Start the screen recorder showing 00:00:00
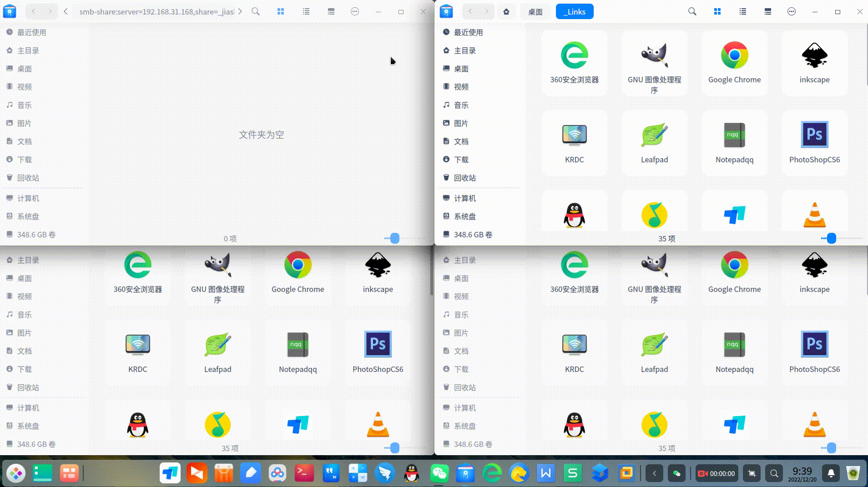868x487 pixels. 717,473
